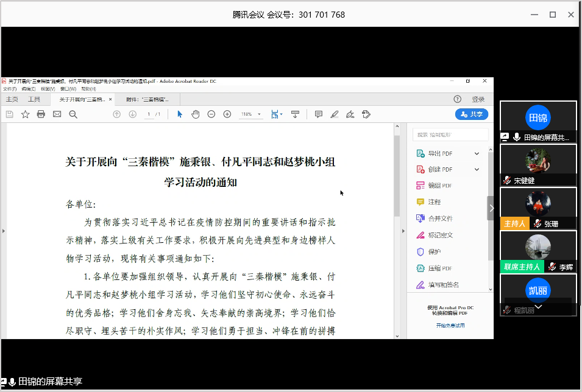Show more participants with the down chevron
This screenshot has width=582, height=392.
click(x=538, y=307)
